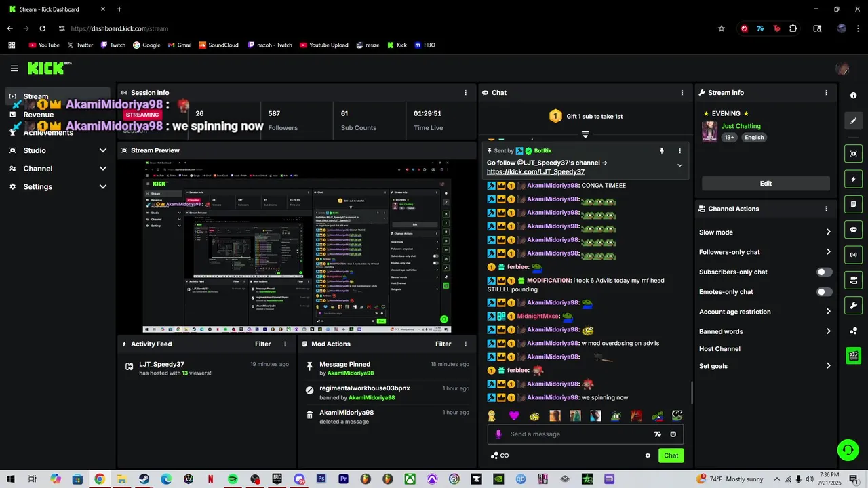Open Set goals arrow
This screenshot has width=868, height=488.
click(x=828, y=366)
